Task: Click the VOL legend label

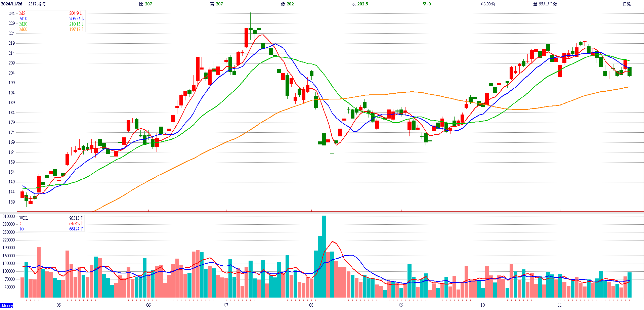Action: tap(24, 218)
